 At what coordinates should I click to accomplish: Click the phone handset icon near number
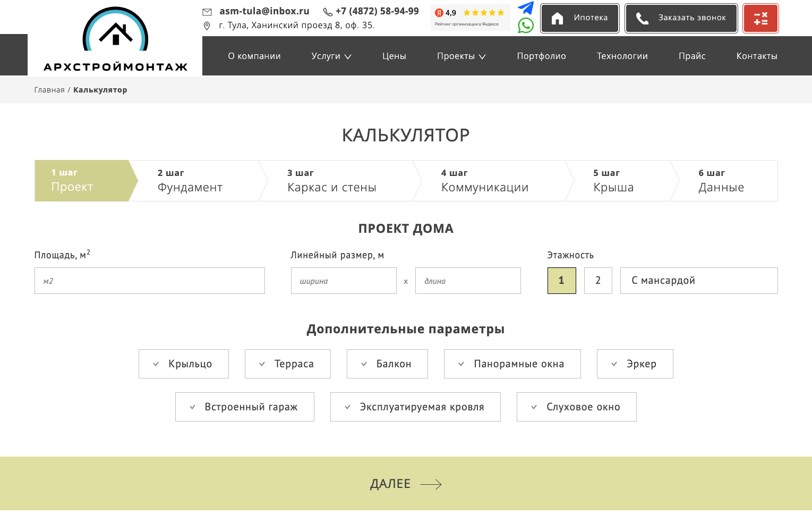328,12
